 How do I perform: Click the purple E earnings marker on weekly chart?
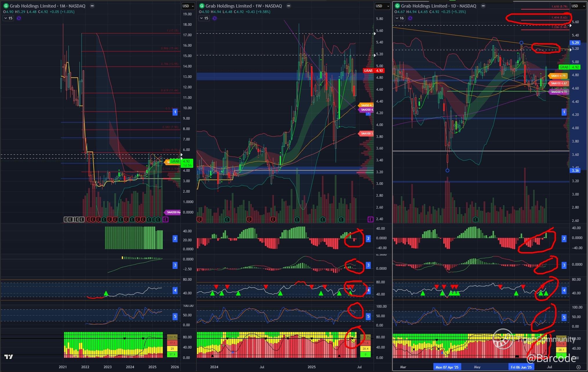click(x=370, y=220)
